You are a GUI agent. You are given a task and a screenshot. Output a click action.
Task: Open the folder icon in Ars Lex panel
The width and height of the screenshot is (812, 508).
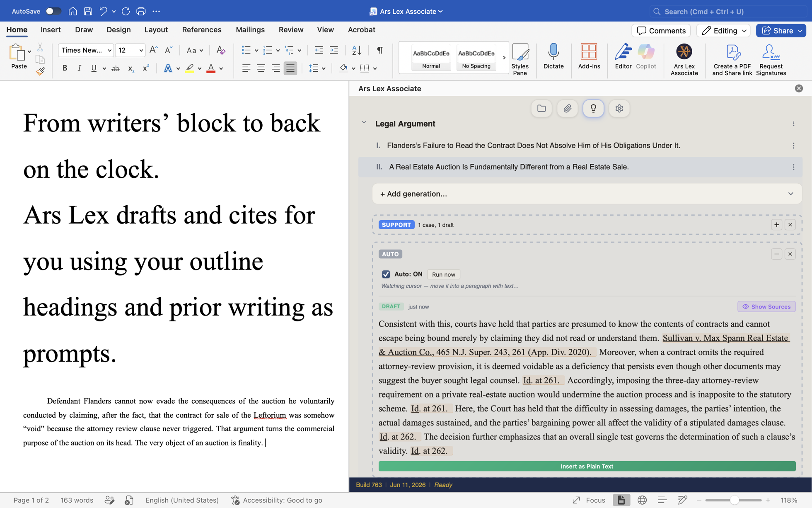click(541, 109)
